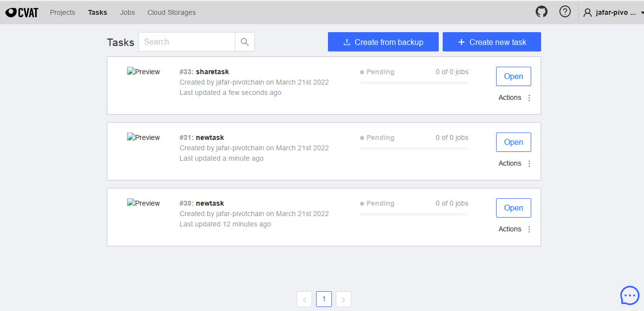Open the chat bubble widget
Image resolution: width=644 pixels, height=311 pixels.
(630, 295)
